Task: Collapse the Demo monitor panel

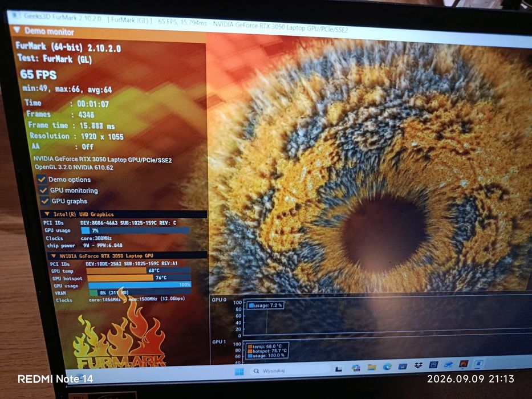Action: tap(17, 30)
